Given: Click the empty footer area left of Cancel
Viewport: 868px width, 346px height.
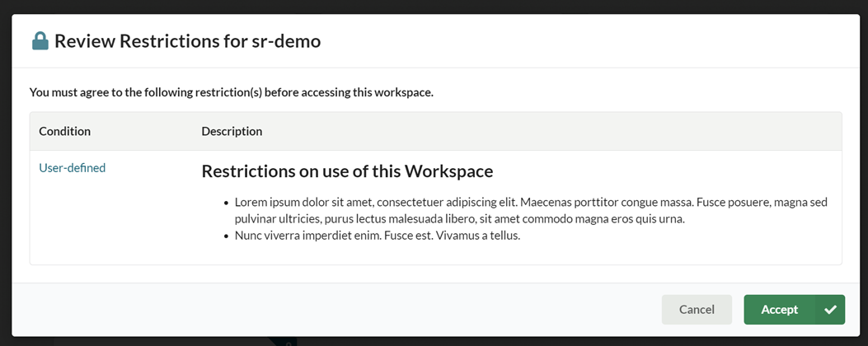Looking at the screenshot, I should tap(330, 310).
